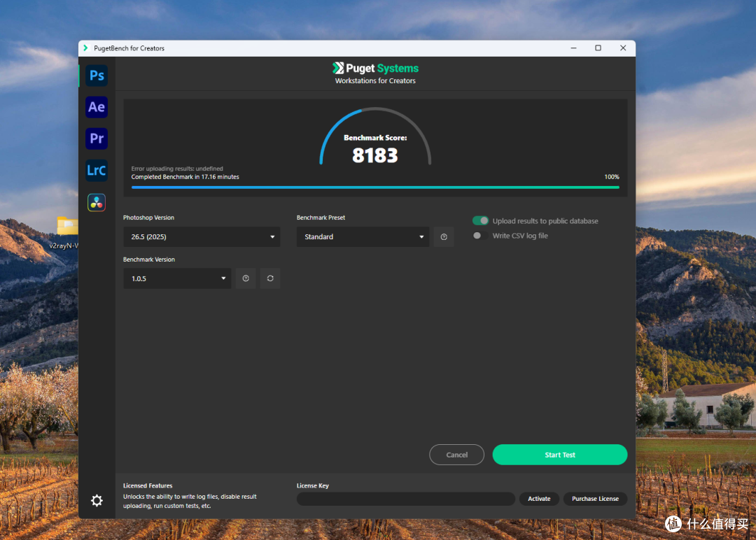
Task: Select the After Effects benchmark icon
Action: (x=97, y=107)
